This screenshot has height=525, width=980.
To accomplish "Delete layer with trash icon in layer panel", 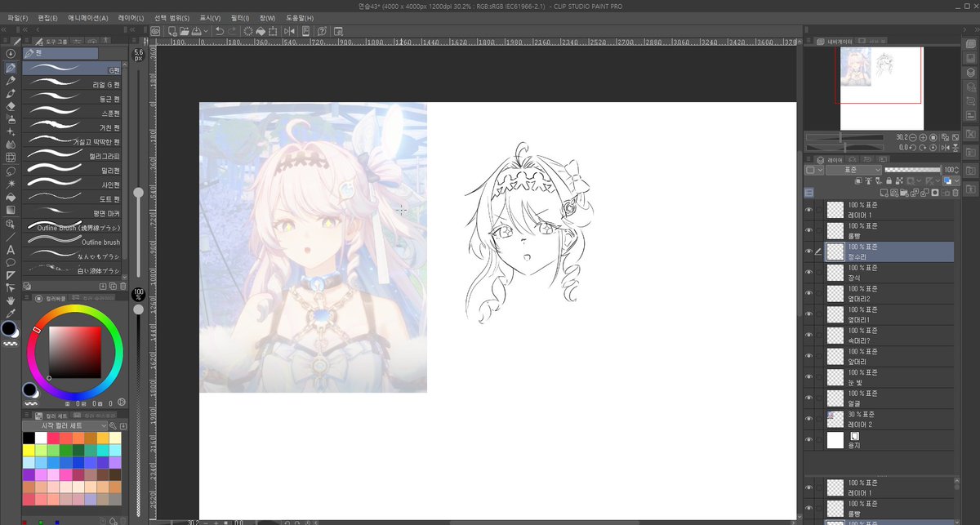I will click(956, 194).
